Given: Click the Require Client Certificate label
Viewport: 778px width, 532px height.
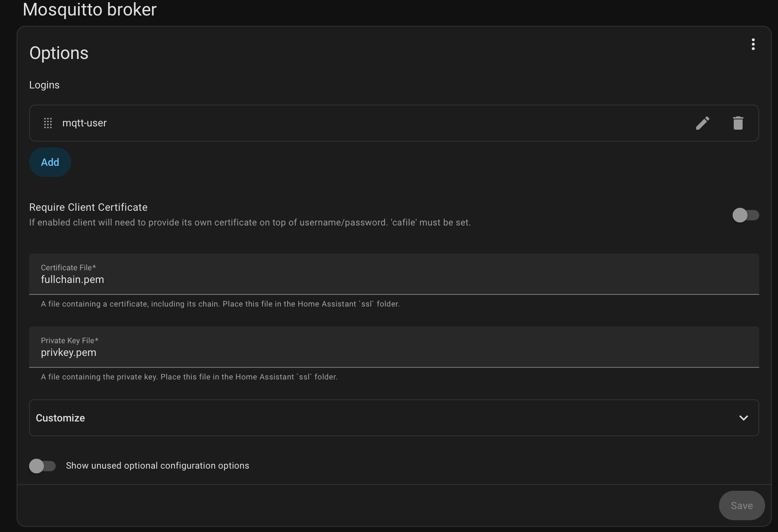Looking at the screenshot, I should [88, 207].
